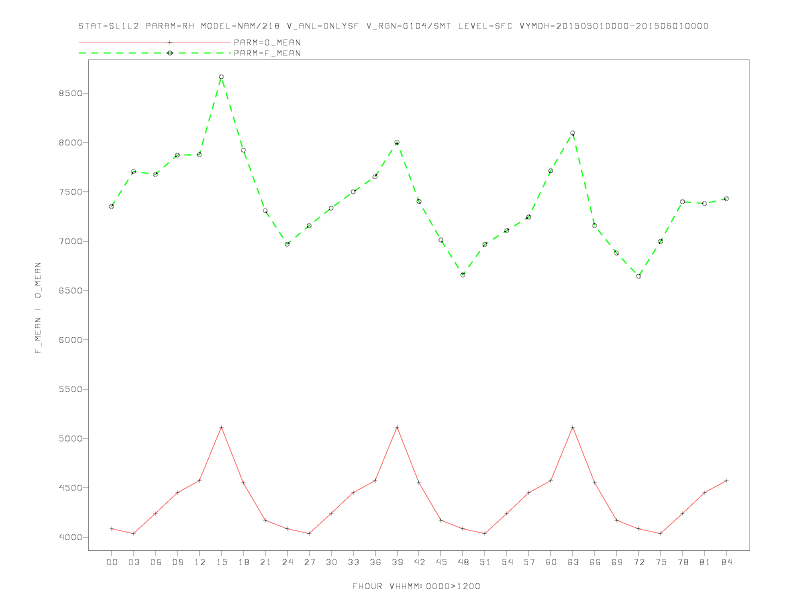
Task: Select the O_MEAN low marker at hour 51
Action: click(485, 533)
